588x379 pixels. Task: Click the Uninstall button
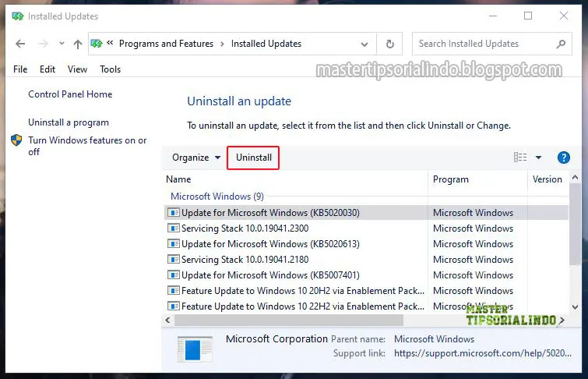(253, 158)
